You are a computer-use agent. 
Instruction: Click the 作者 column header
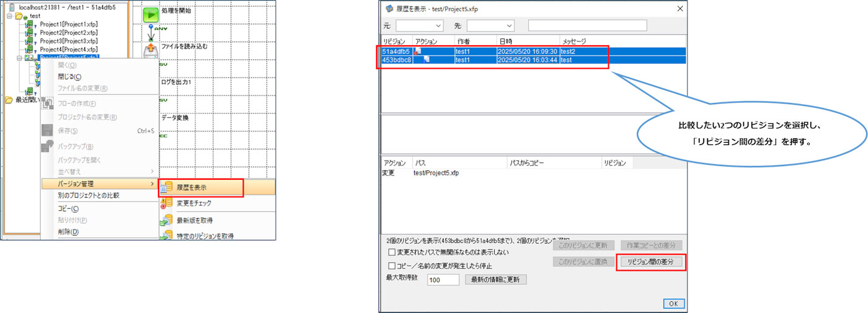475,41
